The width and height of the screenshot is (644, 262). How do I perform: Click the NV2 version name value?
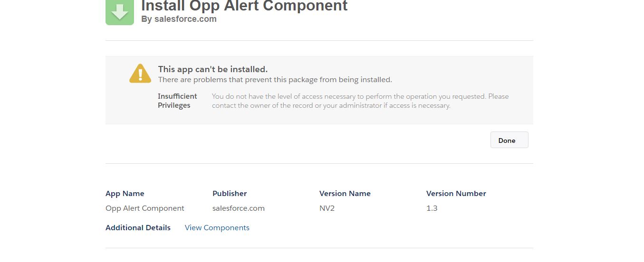coord(327,208)
